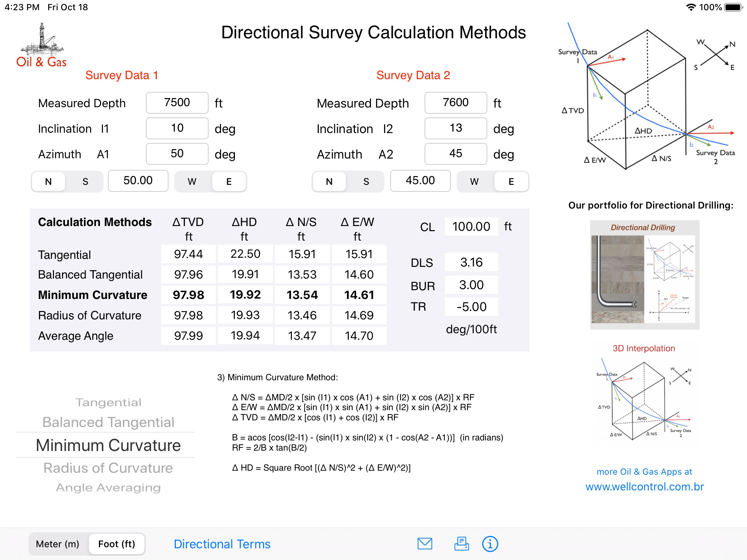Viewport: 747px width, 560px height.
Task: Tap the Oil & Gas rig logo
Action: point(41,46)
